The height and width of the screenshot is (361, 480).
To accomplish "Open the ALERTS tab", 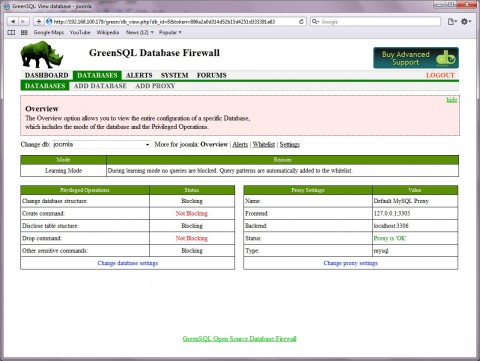I will (139, 75).
